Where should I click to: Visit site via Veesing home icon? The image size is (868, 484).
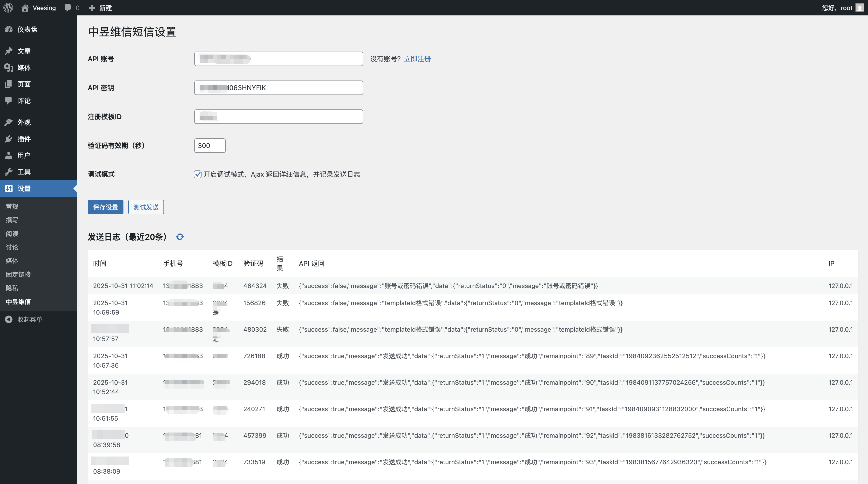(x=25, y=8)
